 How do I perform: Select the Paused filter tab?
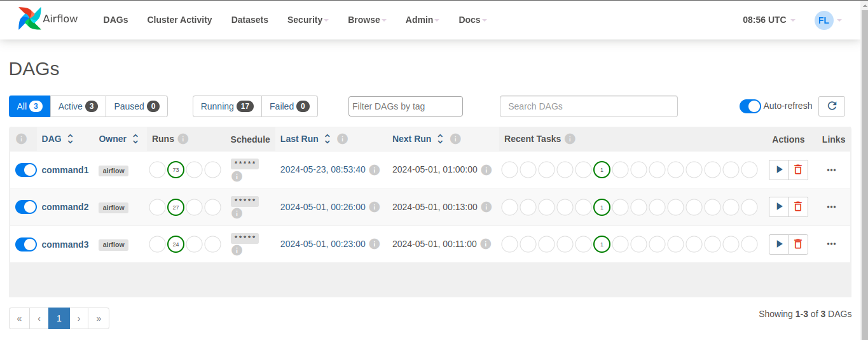[137, 106]
